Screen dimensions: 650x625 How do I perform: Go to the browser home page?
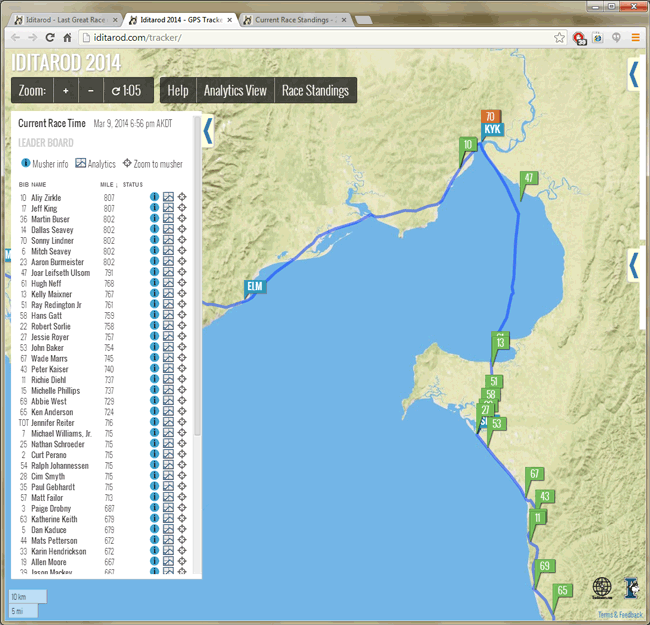point(67,38)
